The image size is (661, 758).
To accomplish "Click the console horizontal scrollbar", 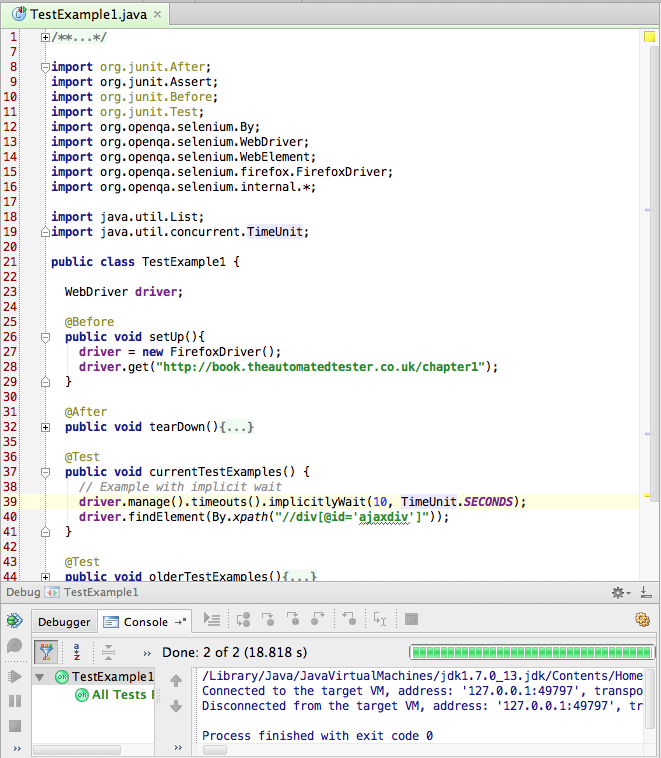I will tap(215, 750).
